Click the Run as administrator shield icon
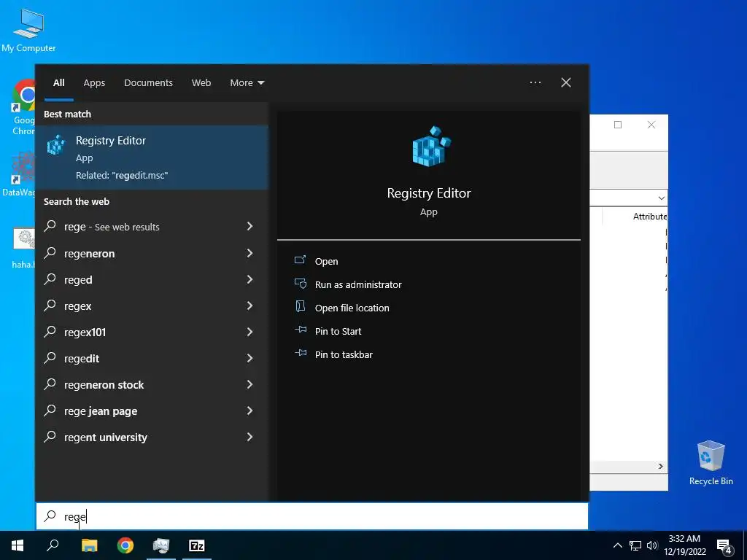 [x=300, y=284]
